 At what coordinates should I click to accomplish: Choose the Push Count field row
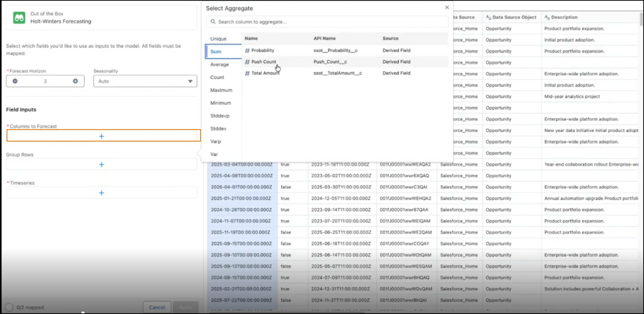coord(345,62)
